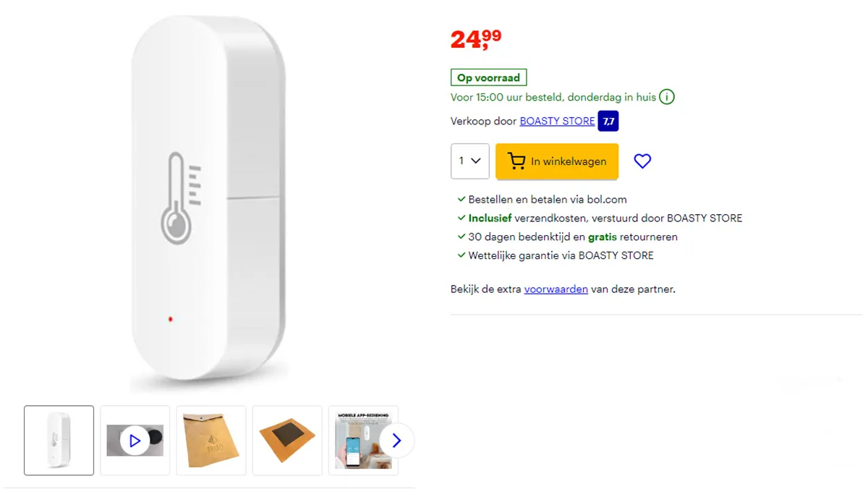Add the sensor to the winkelwagen
The width and height of the screenshot is (868, 489).
point(557,161)
